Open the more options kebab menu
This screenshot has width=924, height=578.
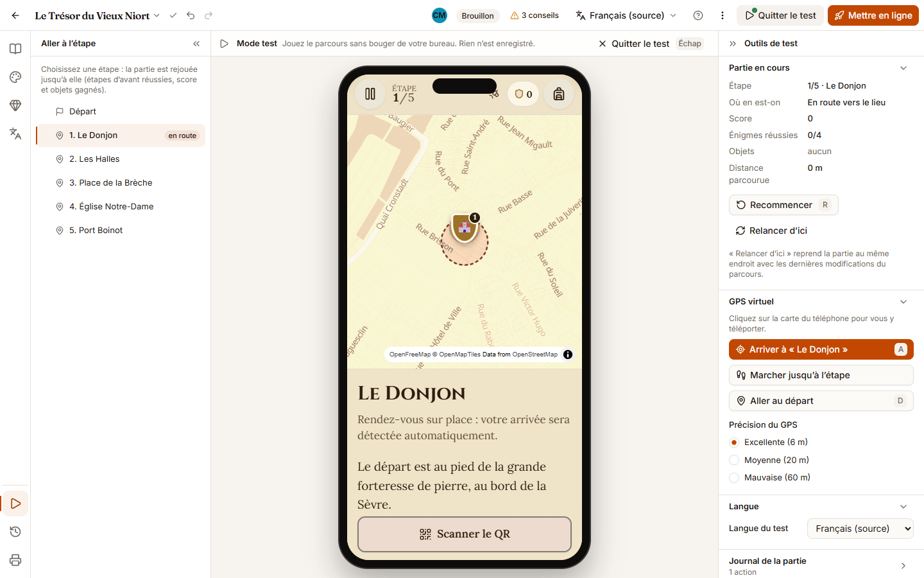[x=723, y=15]
